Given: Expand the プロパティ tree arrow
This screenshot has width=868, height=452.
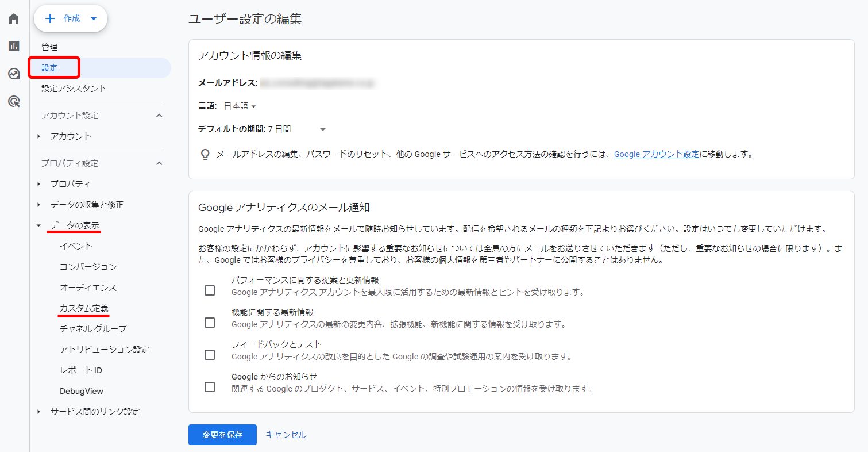Looking at the screenshot, I should (x=38, y=184).
